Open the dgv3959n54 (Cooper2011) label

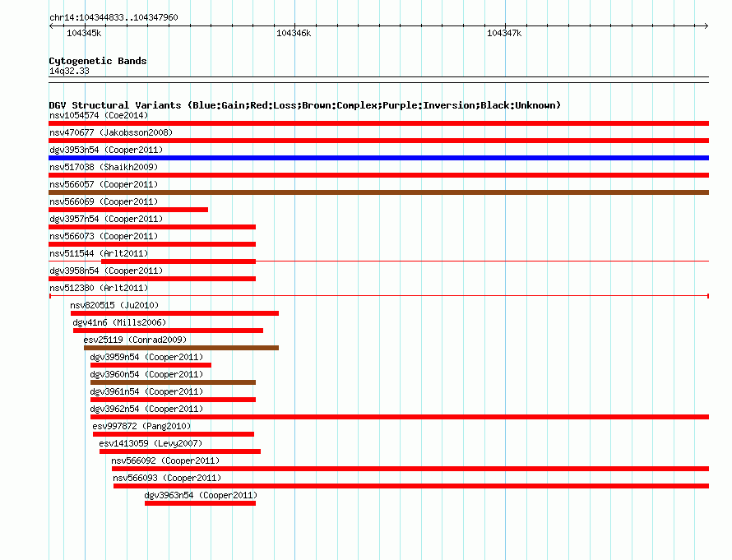click(146, 357)
